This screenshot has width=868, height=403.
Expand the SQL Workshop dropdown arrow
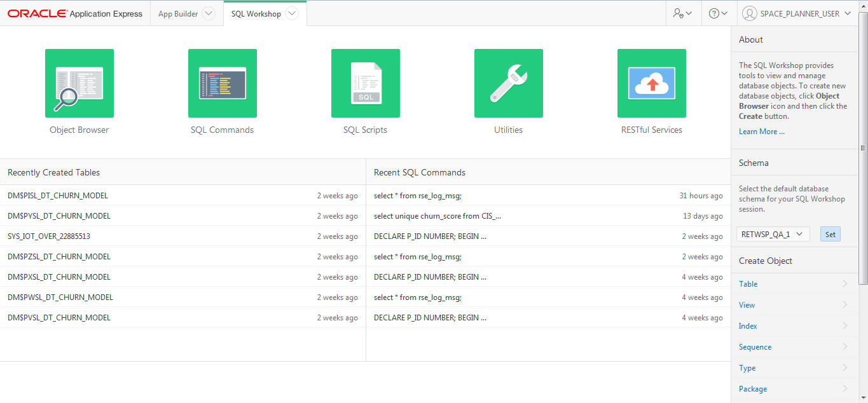click(x=291, y=13)
